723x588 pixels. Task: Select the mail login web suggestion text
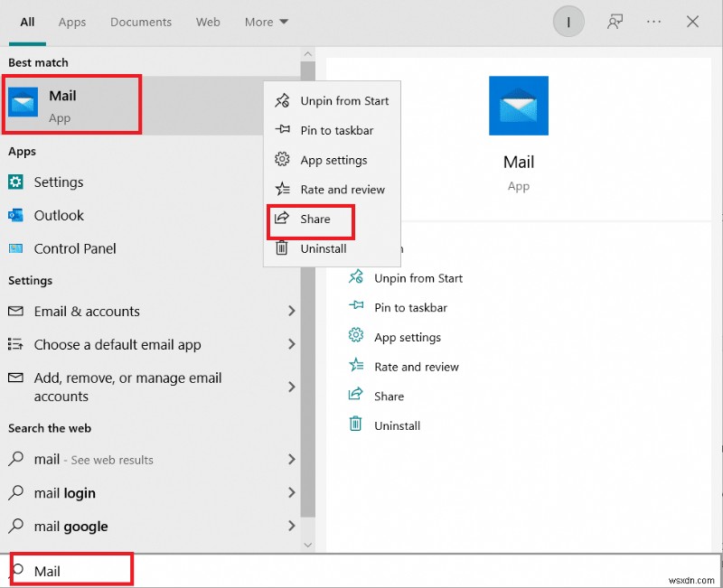(x=64, y=492)
